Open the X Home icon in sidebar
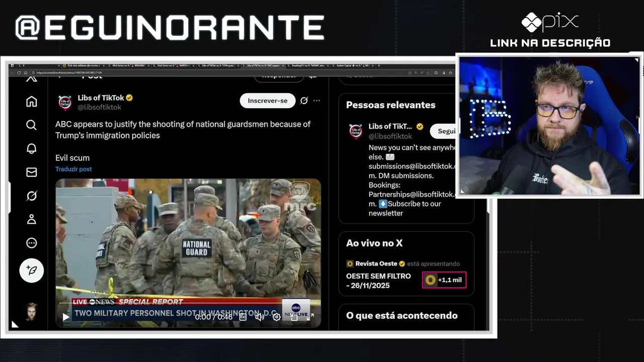 coord(31,102)
